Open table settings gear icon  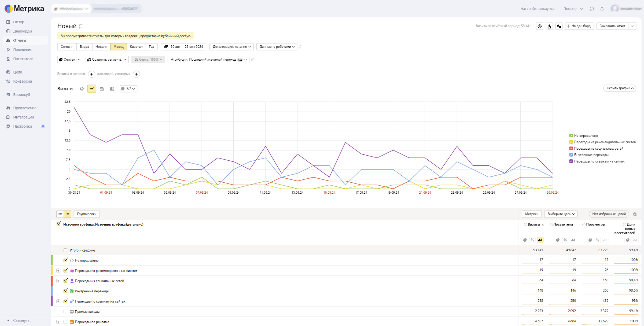pos(635,214)
